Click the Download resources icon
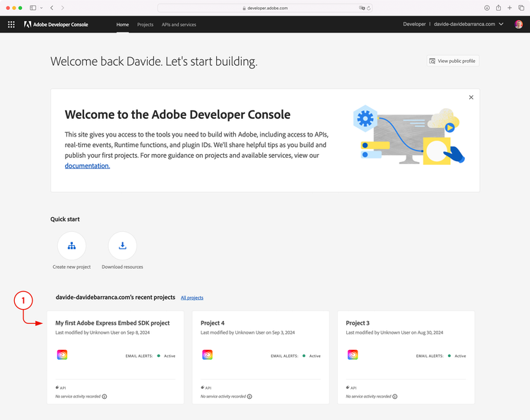Screen dimensions: 530x420 [122, 246]
